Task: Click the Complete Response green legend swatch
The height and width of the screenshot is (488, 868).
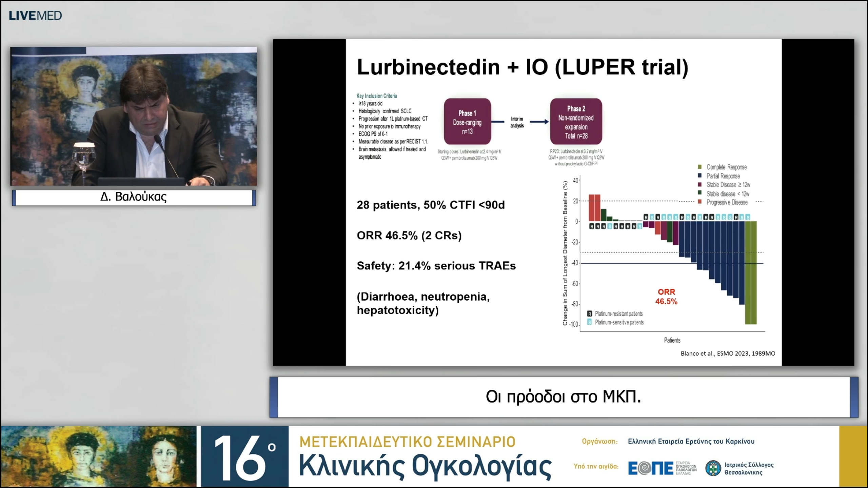Action: (699, 167)
